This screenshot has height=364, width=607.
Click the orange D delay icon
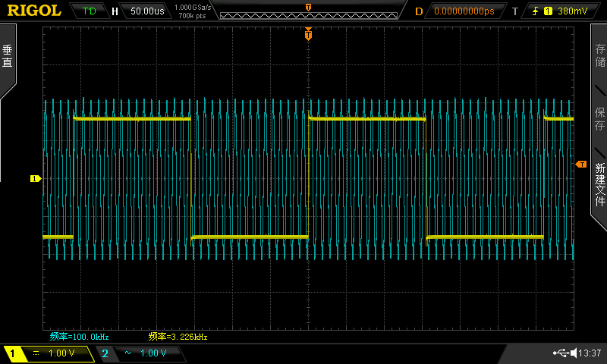pos(419,11)
